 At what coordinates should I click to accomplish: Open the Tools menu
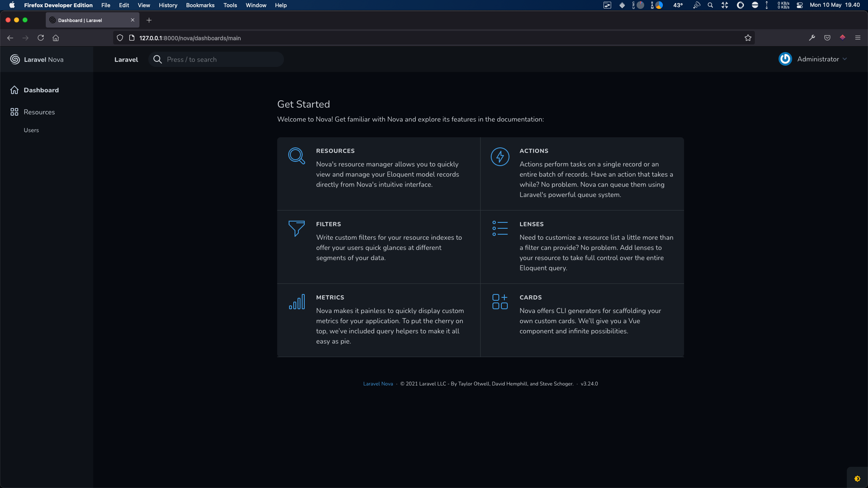click(x=231, y=5)
